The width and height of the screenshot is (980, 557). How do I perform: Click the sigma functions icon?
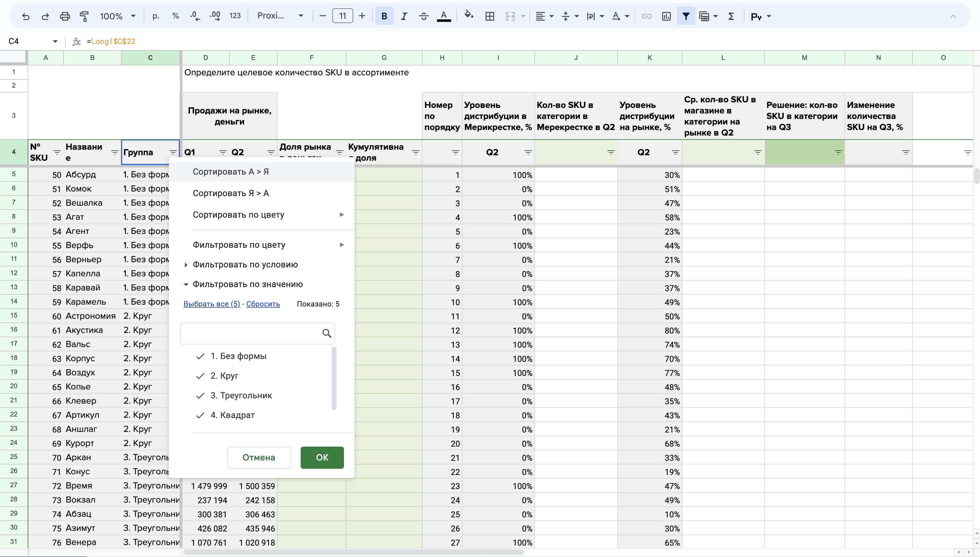731,17
